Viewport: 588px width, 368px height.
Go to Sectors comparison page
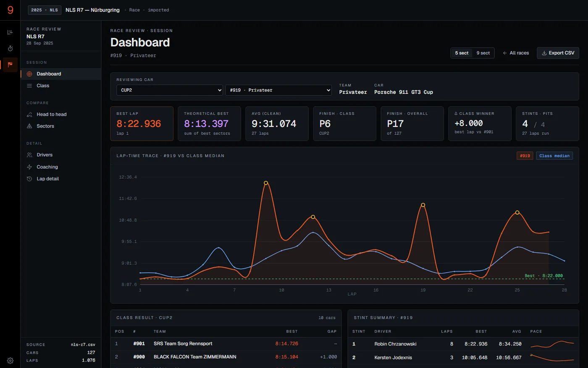(61, 126)
